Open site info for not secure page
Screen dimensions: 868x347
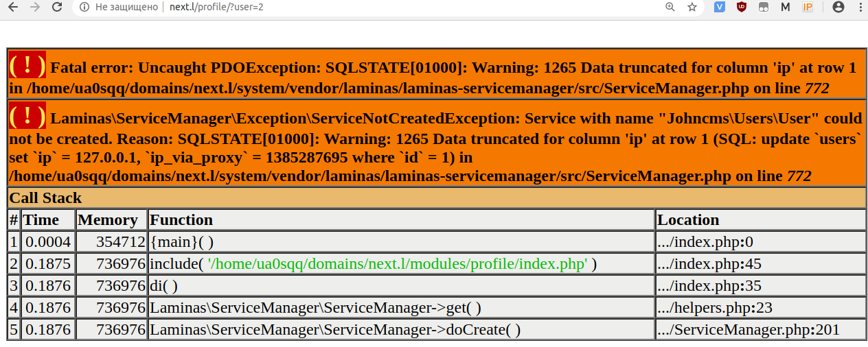click(x=84, y=7)
